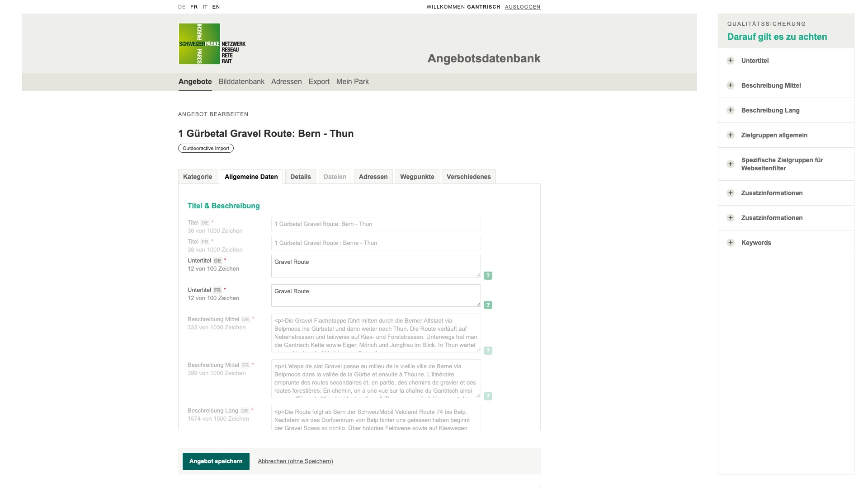Open Mein Park navigation item
The width and height of the screenshot is (868, 488).
point(352,82)
